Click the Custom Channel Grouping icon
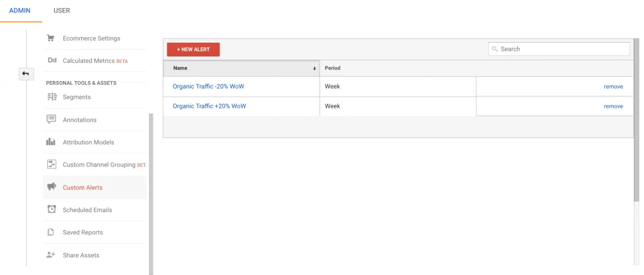Screen dimensions: 644x275 click(x=52, y=164)
